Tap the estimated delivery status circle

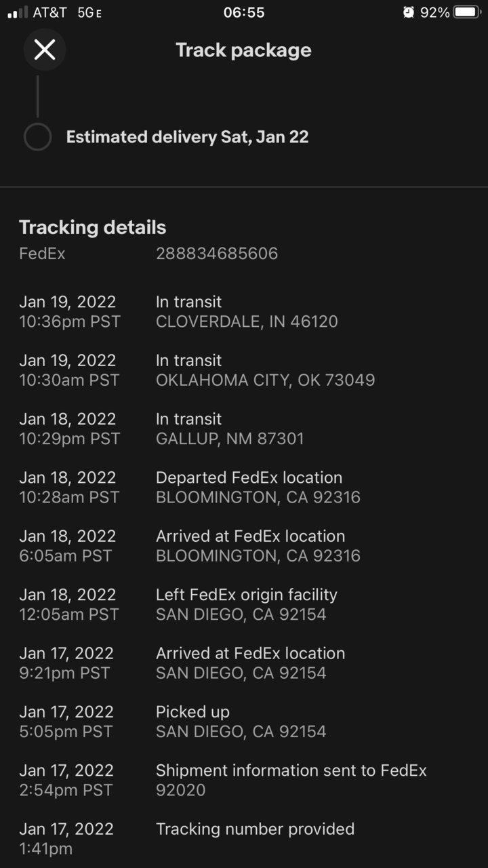[37, 137]
